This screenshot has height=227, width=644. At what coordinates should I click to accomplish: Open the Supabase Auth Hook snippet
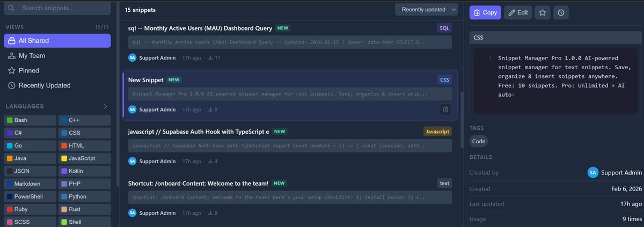coord(290,147)
